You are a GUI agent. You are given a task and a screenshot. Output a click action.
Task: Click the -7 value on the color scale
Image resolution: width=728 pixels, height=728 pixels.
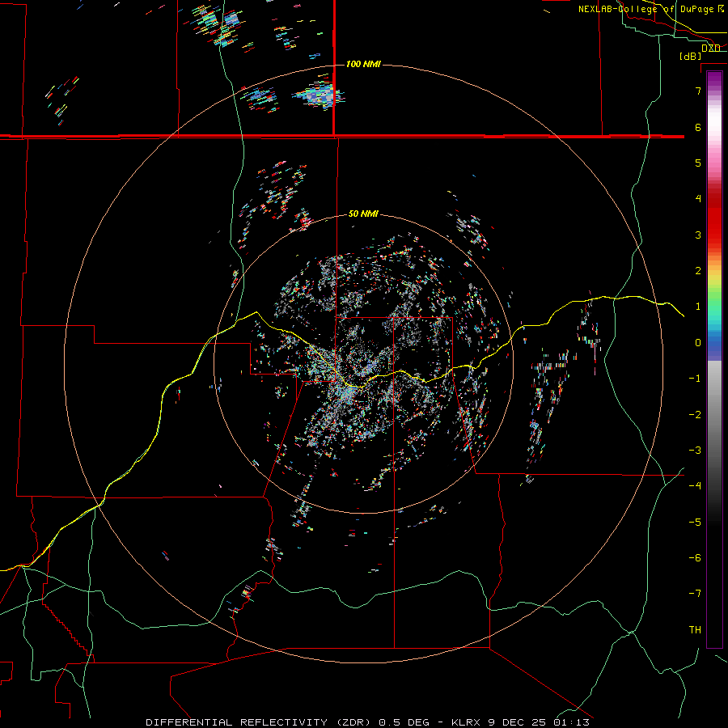click(x=695, y=594)
